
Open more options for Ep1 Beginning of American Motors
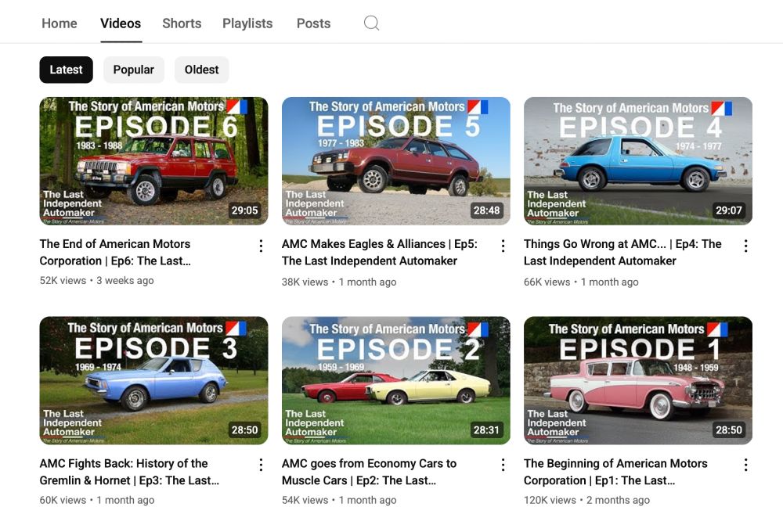click(745, 465)
